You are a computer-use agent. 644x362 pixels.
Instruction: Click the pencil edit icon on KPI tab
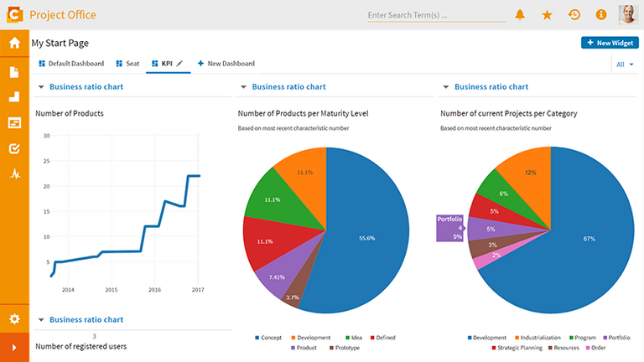click(179, 64)
